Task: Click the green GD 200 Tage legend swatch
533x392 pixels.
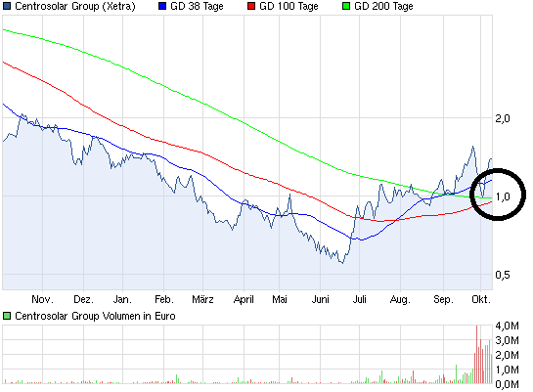Action: (x=346, y=6)
